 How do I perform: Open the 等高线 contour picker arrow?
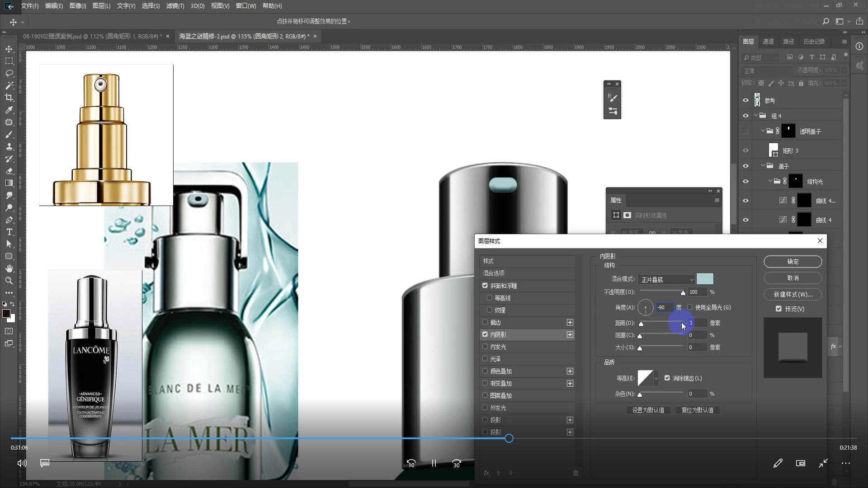tap(656, 378)
